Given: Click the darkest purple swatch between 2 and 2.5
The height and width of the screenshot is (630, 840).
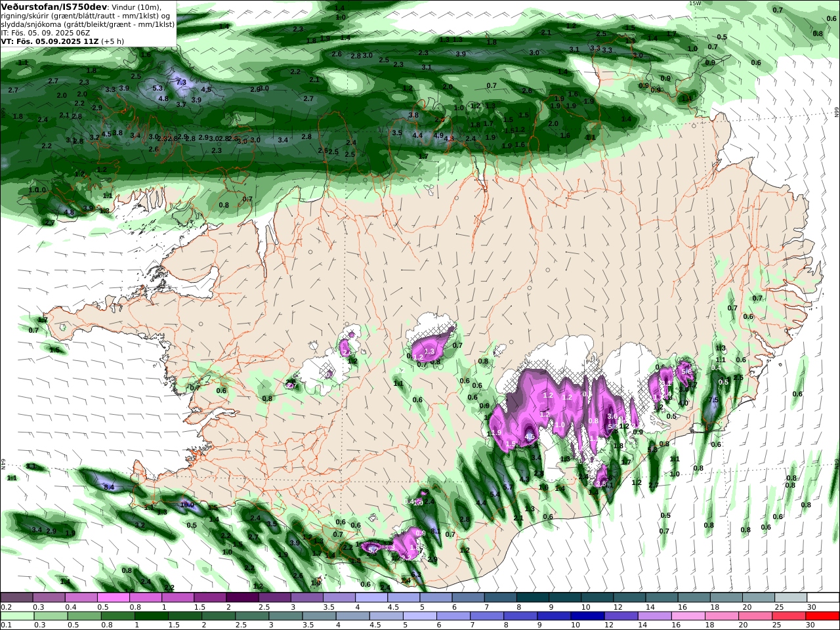Looking at the screenshot, I should tap(243, 597).
